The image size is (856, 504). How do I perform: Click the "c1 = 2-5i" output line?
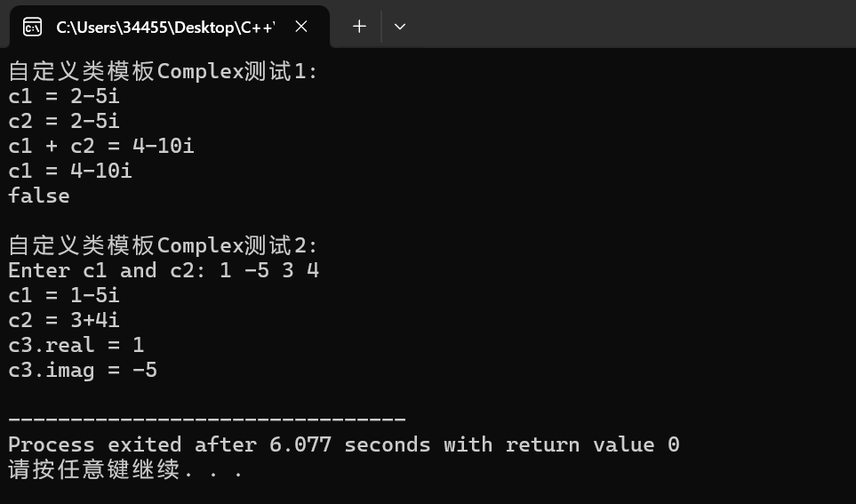pos(64,96)
